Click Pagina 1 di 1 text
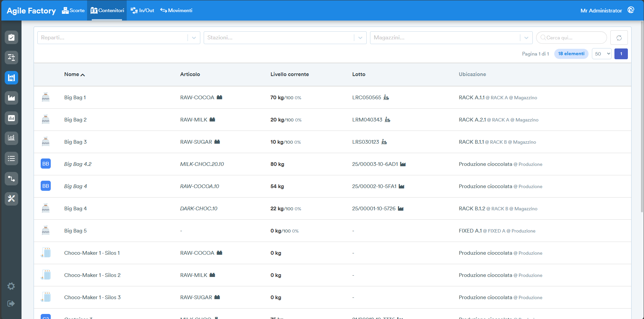644x319 pixels. [535, 54]
